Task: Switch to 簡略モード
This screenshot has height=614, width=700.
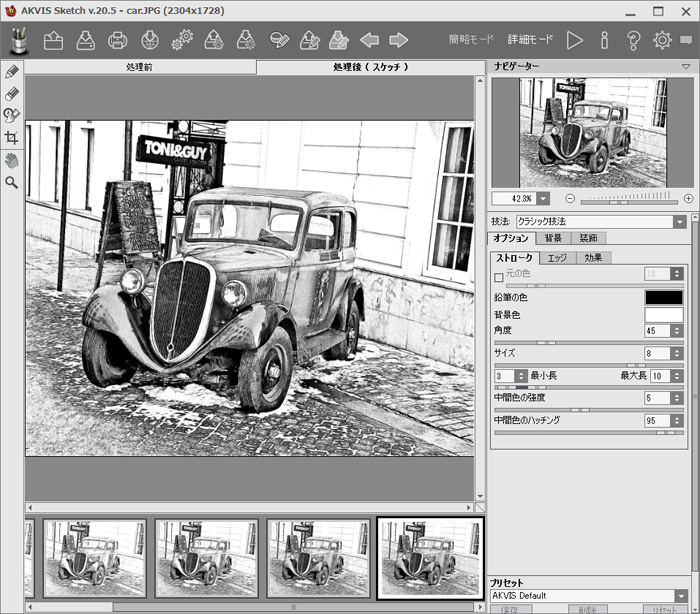Action: (x=471, y=39)
